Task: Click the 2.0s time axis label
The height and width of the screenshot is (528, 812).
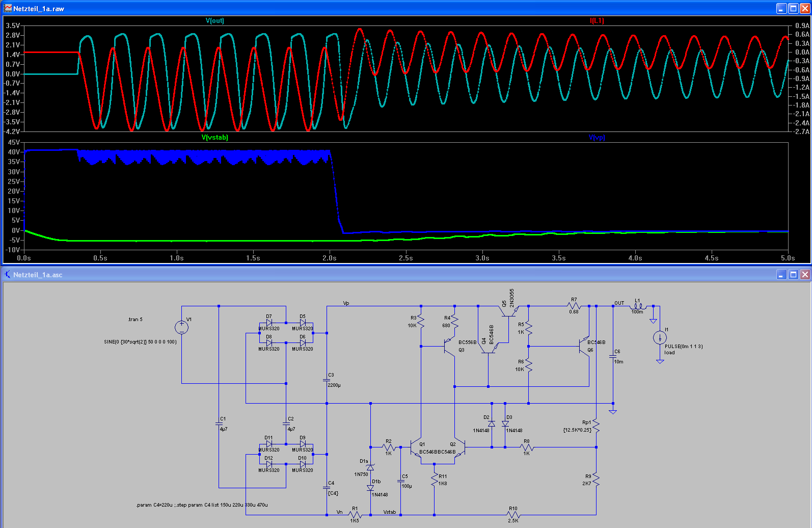Action: [x=330, y=258]
